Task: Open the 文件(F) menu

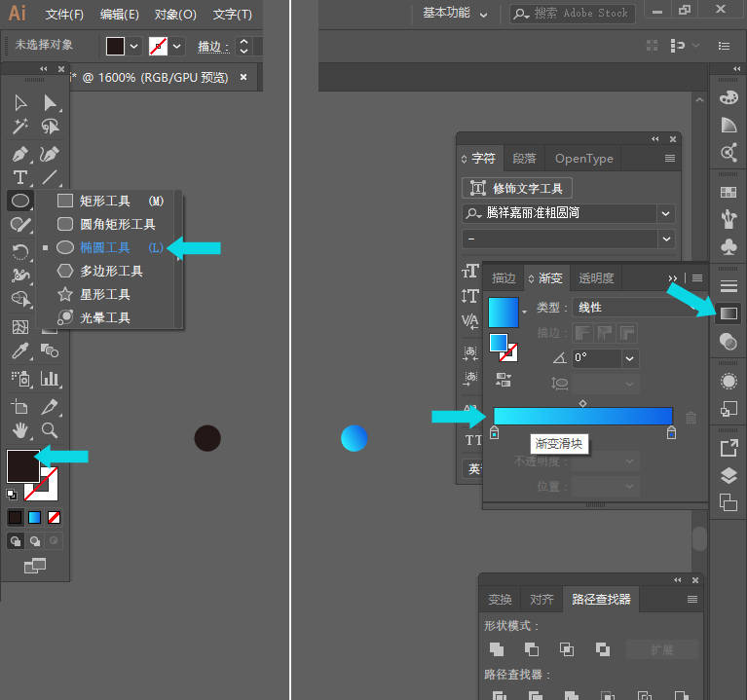Action: [64, 15]
